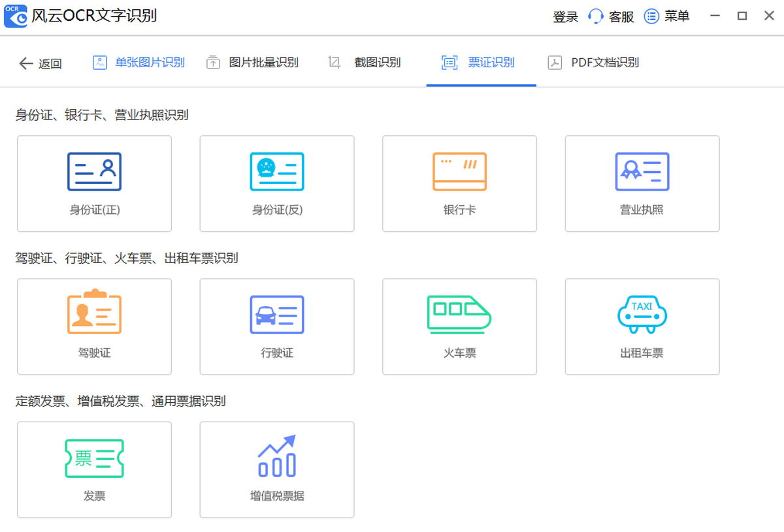Open the 菜单 menu

(667, 17)
